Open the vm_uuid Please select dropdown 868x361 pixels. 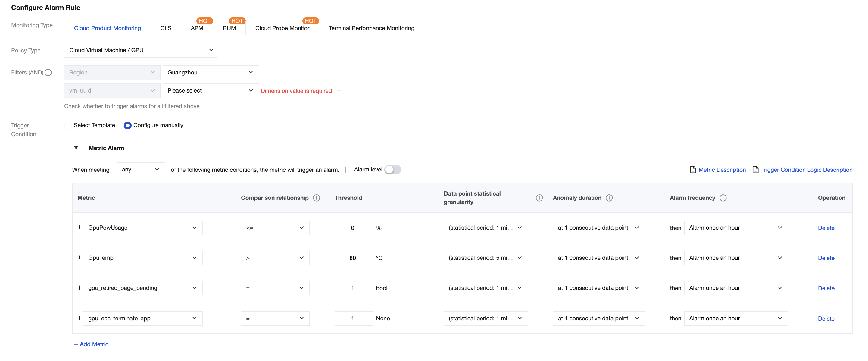tap(210, 91)
